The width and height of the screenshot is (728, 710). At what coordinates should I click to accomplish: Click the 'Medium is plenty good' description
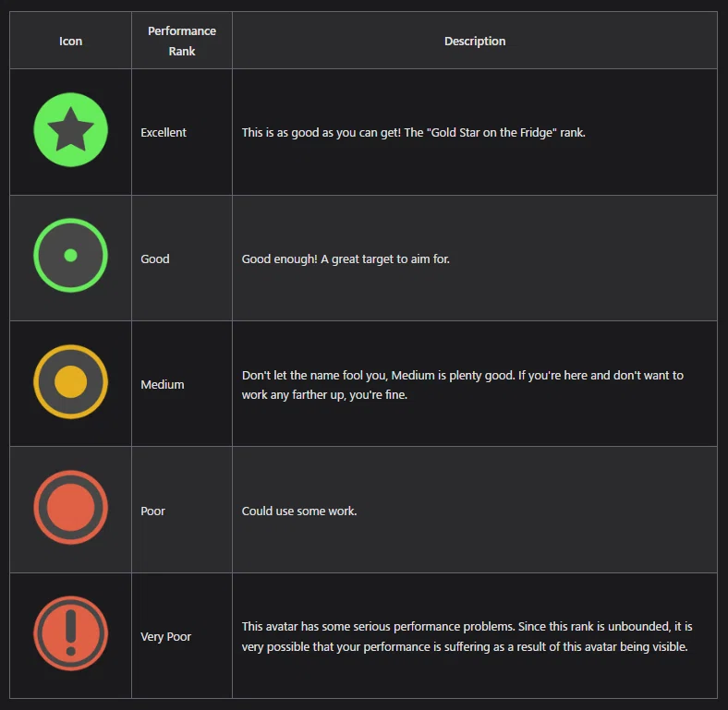pos(463,385)
